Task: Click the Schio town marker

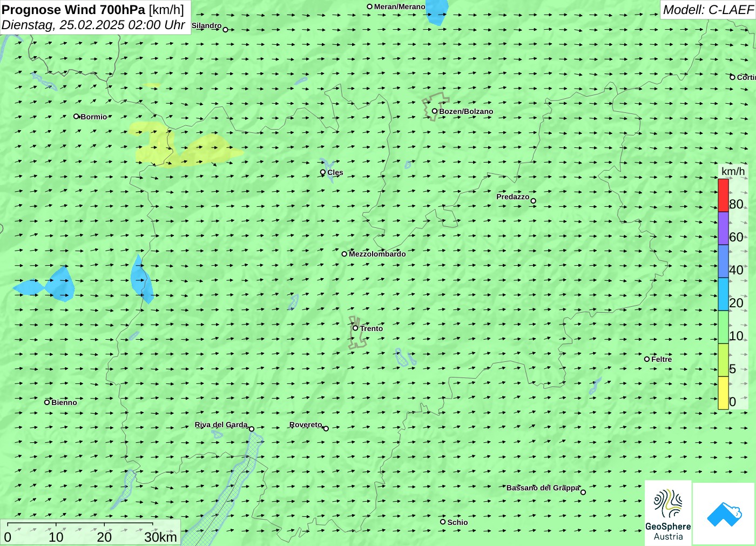Action: [x=443, y=522]
